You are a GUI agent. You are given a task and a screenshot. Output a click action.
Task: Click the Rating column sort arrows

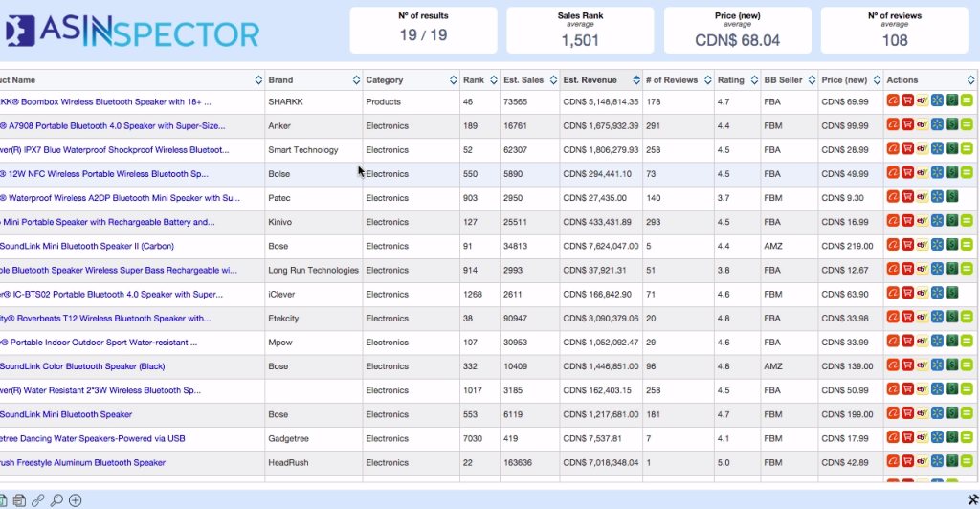point(754,80)
